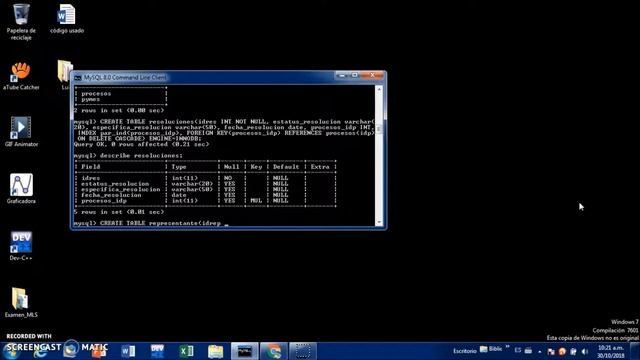The width and height of the screenshot is (640, 360).
Task: Click the 'pymes' row in the console
Action: 91,99
